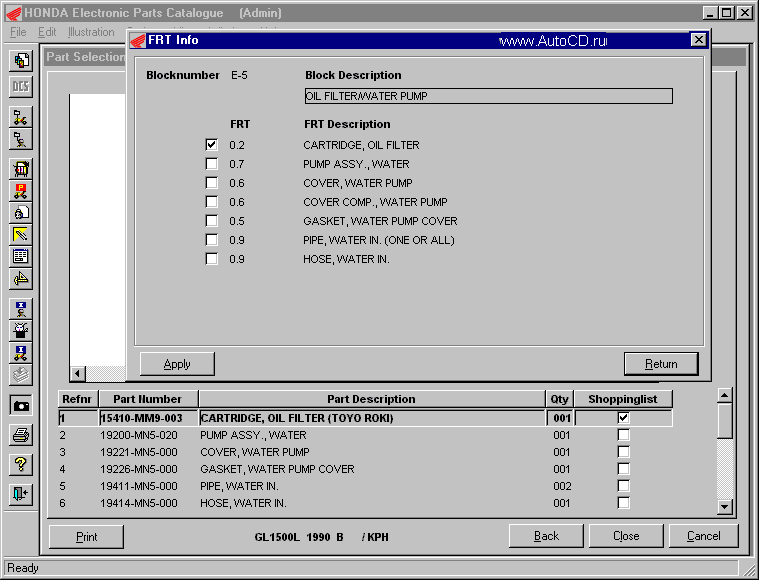Click the stacked documents icon in sidebar

(21, 61)
